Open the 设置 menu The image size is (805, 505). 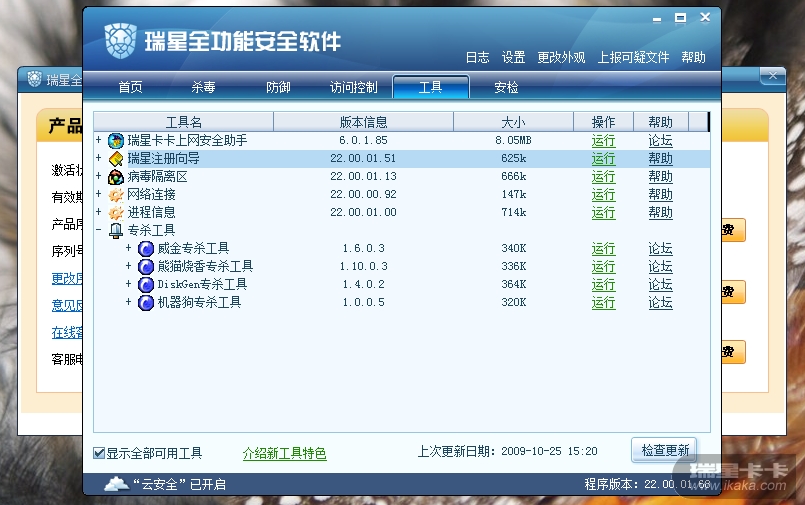[x=513, y=57]
